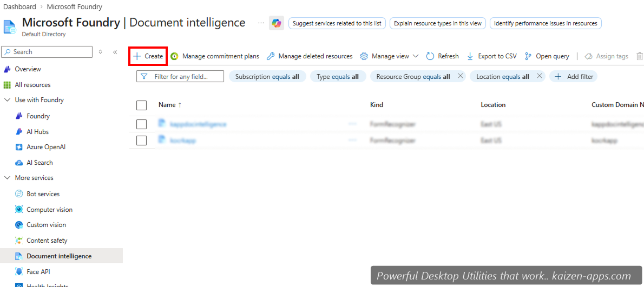Open the first resource name link

(198, 124)
